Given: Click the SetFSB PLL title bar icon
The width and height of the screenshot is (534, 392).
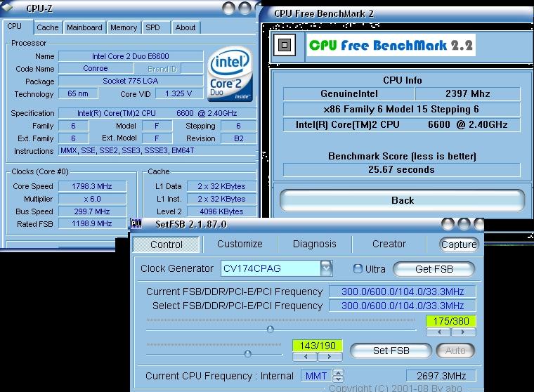Looking at the screenshot, I should 136,224.
